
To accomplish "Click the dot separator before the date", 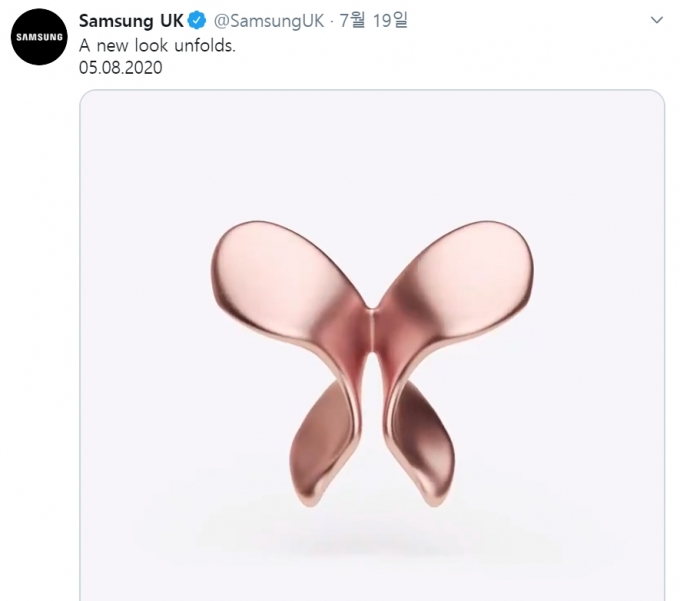I will pyautogui.click(x=332, y=21).
